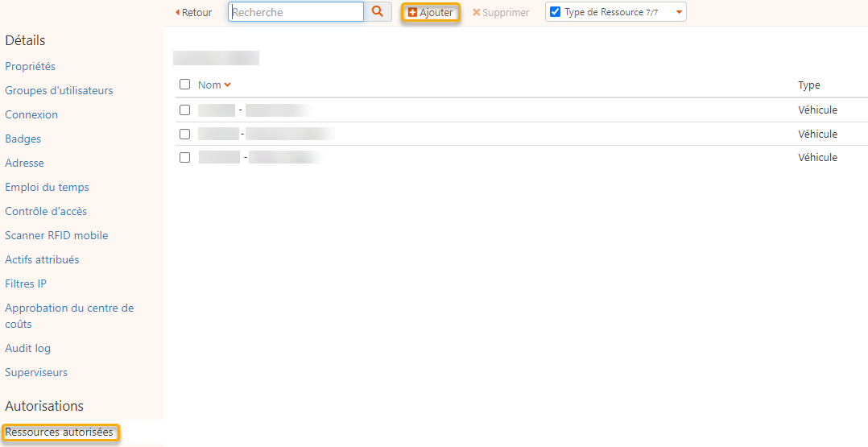Tick the third Véhicule row checkbox
The width and height of the screenshot is (868, 447).
coord(185,157)
